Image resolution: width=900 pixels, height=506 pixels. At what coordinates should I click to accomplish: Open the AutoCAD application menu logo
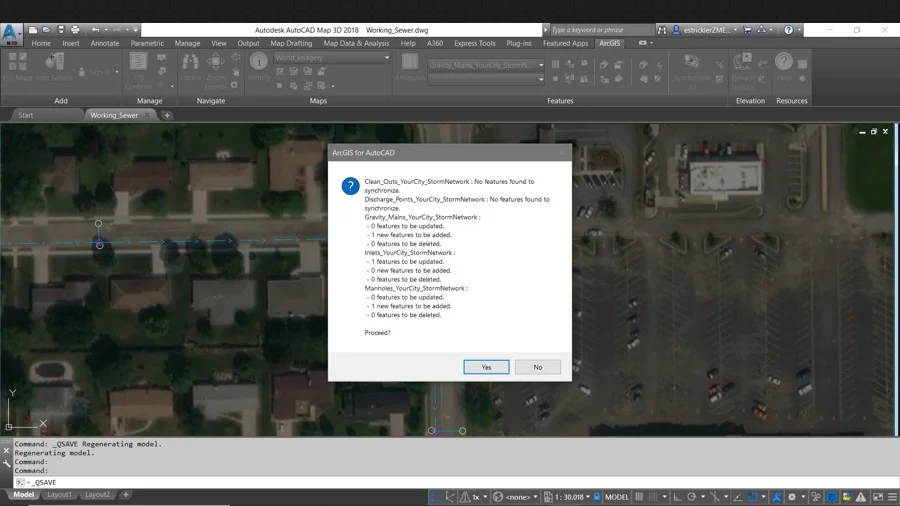[x=11, y=33]
